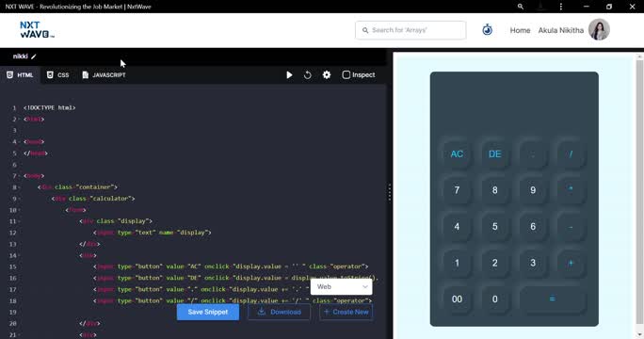The height and width of the screenshot is (339, 644).
Task: Collapse the display div on line 11
Action: [19, 221]
